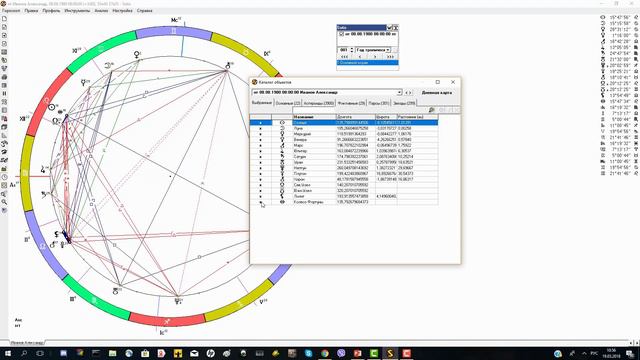Toggle the selection dot in the Марс row
The image size is (640, 360).
click(261, 145)
